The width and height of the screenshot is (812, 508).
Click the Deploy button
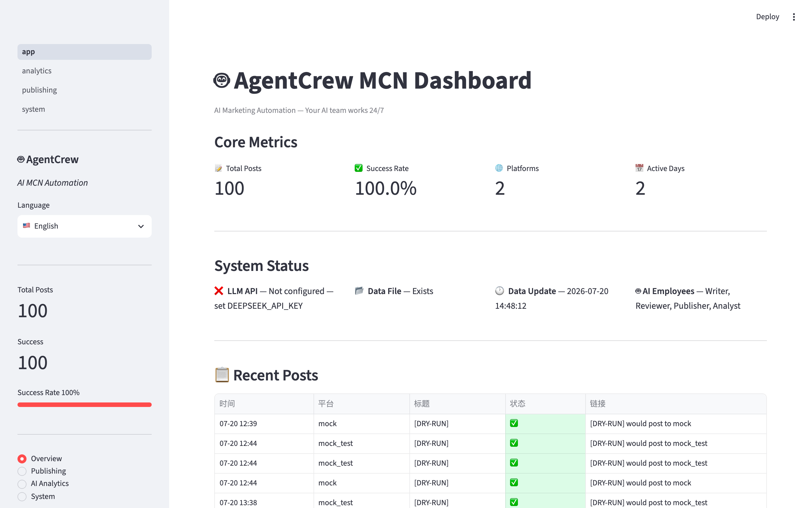click(x=767, y=17)
